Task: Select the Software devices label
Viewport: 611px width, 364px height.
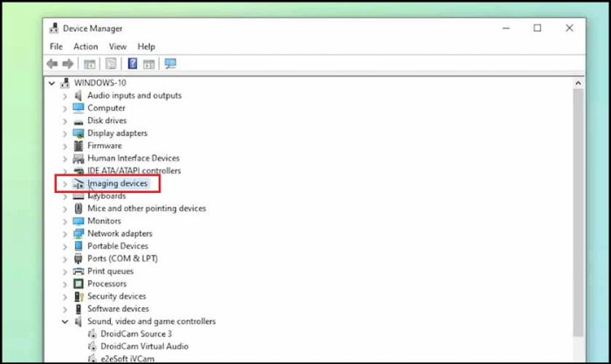Action: pyautogui.click(x=118, y=309)
